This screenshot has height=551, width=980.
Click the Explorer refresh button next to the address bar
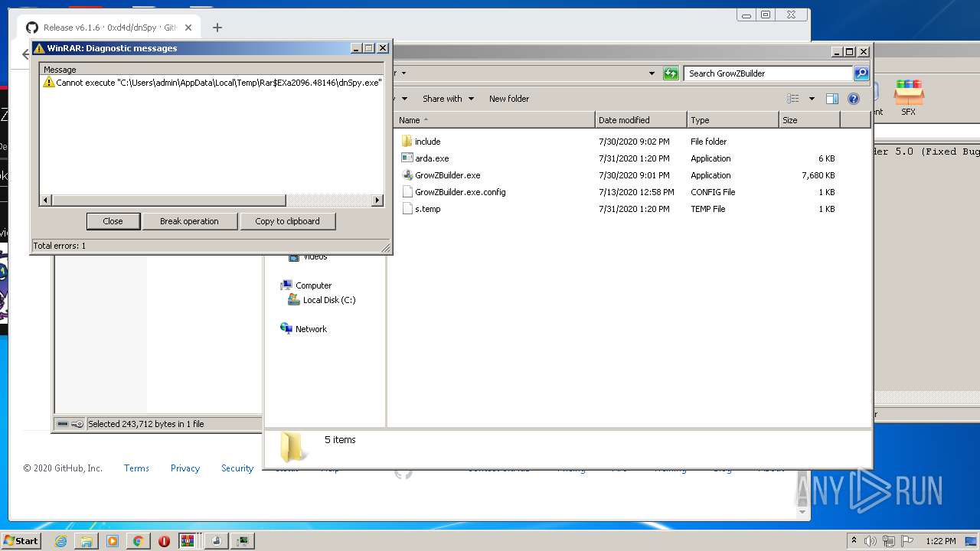click(671, 73)
